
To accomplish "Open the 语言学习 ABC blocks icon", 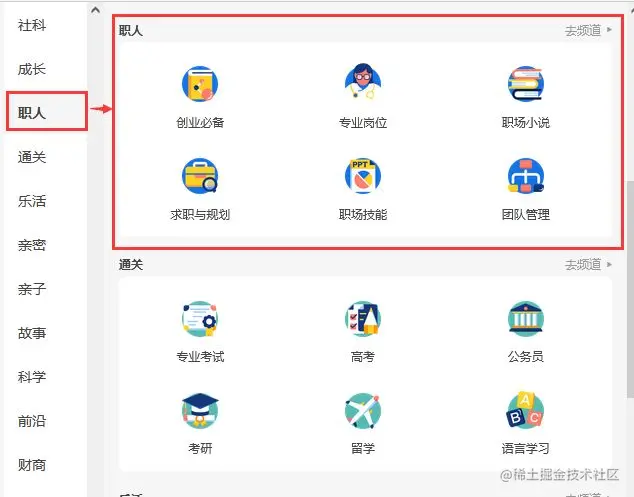I will (526, 410).
